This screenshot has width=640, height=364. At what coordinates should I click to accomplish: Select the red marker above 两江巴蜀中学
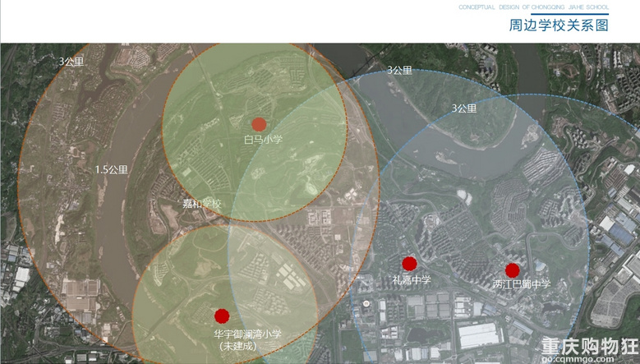tap(512, 270)
